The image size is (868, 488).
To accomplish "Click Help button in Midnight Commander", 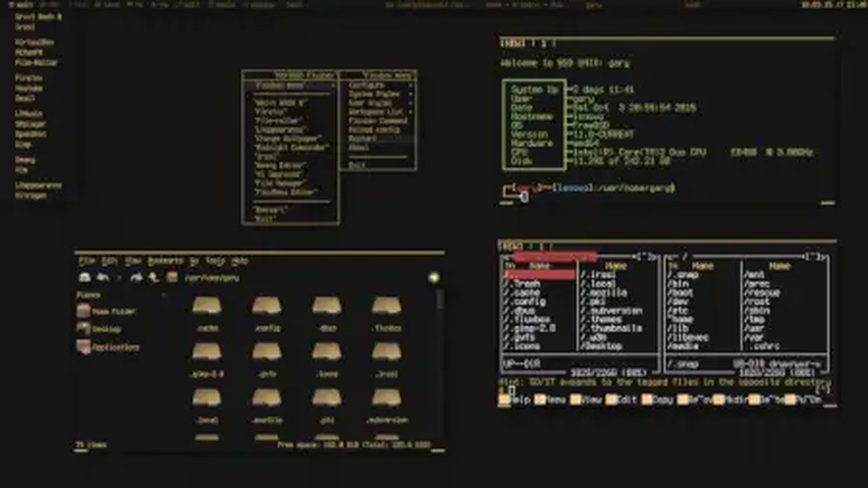I will pos(515,400).
